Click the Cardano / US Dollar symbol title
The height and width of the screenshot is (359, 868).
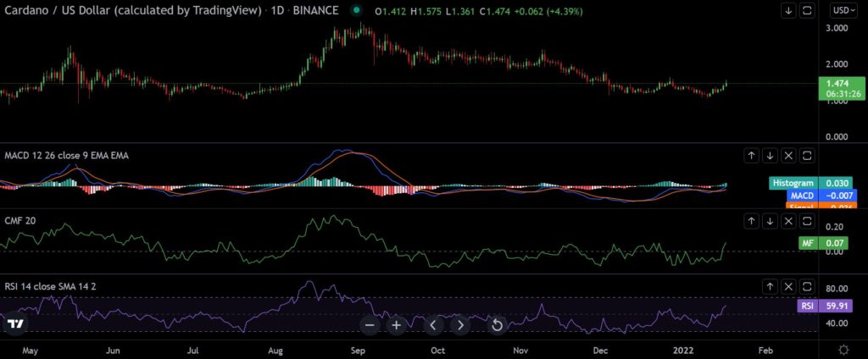click(133, 10)
